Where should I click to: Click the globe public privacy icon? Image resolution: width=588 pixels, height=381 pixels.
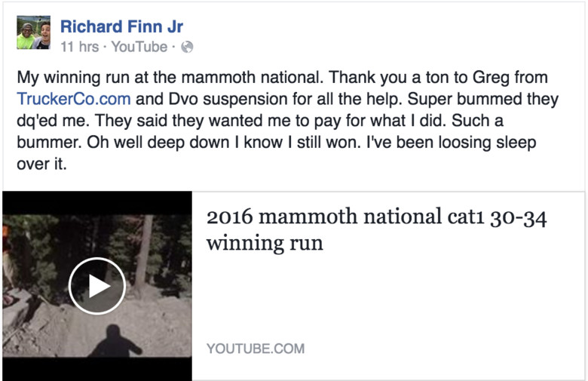pos(188,47)
